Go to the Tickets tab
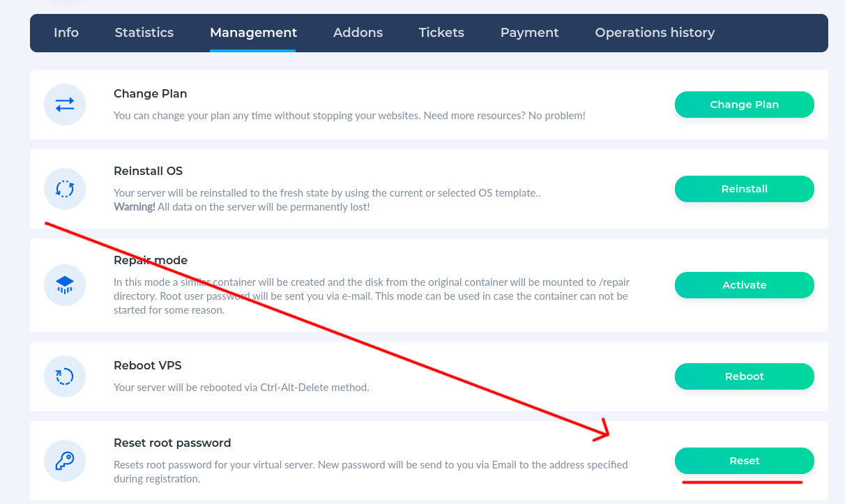The image size is (845, 504). point(441,33)
